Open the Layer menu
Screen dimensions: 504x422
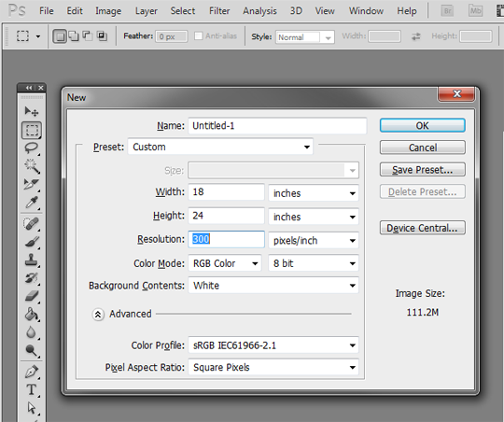click(147, 11)
